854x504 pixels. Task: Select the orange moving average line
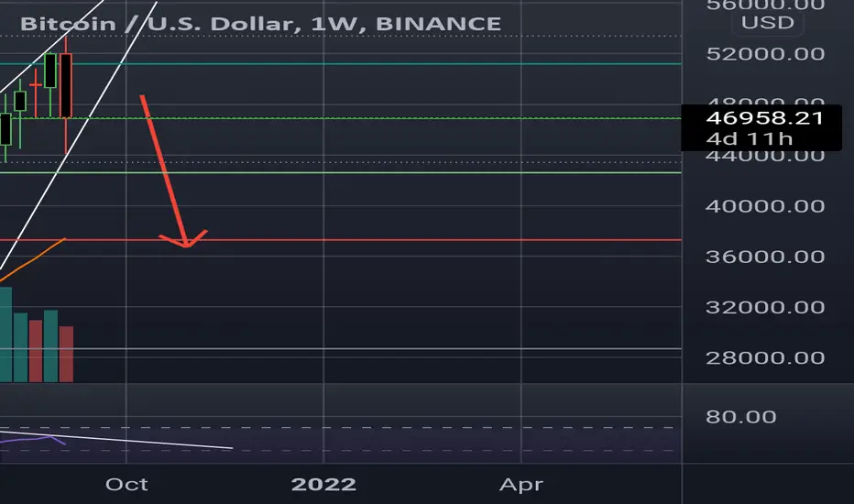click(33, 260)
